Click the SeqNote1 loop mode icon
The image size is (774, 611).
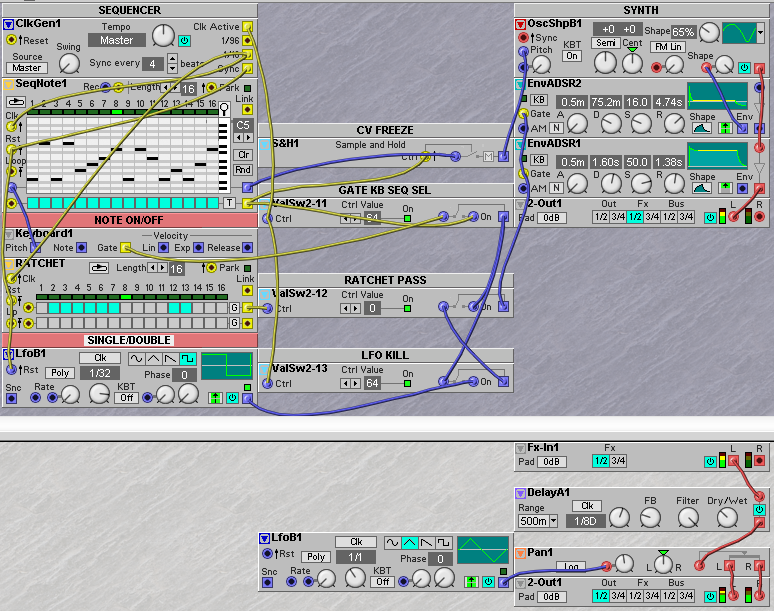16,102
